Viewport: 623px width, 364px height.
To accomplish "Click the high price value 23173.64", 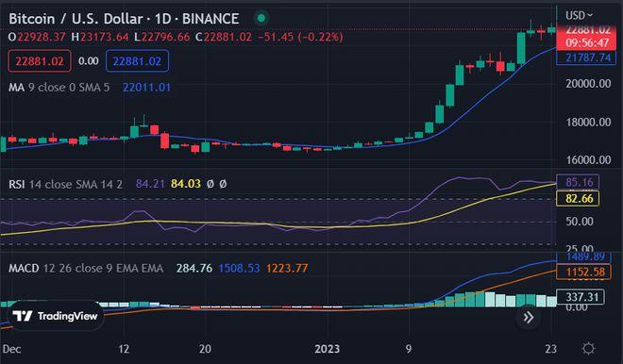I will [x=105, y=38].
